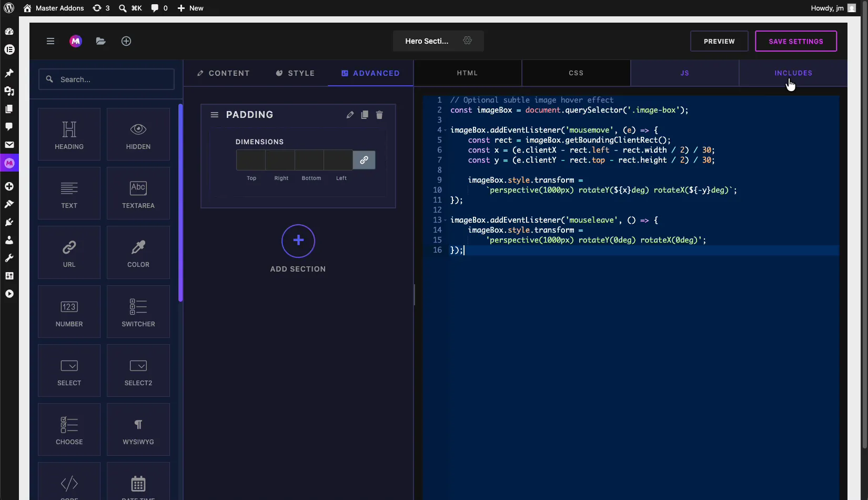Open the Posts pin icon in sidebar
Screen dimensions: 868x500
point(9,73)
